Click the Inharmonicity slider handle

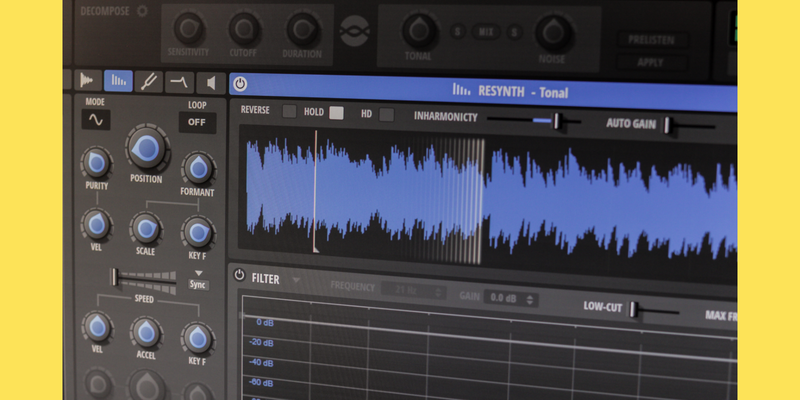558,121
